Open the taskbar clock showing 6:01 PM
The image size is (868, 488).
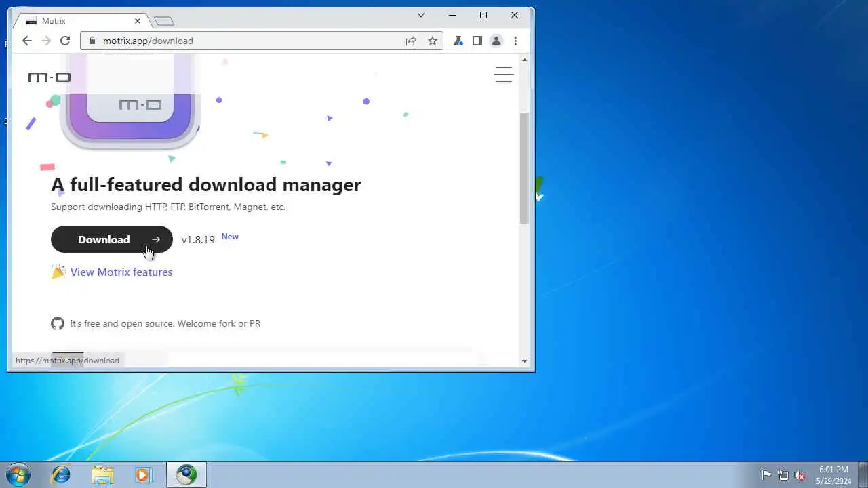click(x=833, y=474)
